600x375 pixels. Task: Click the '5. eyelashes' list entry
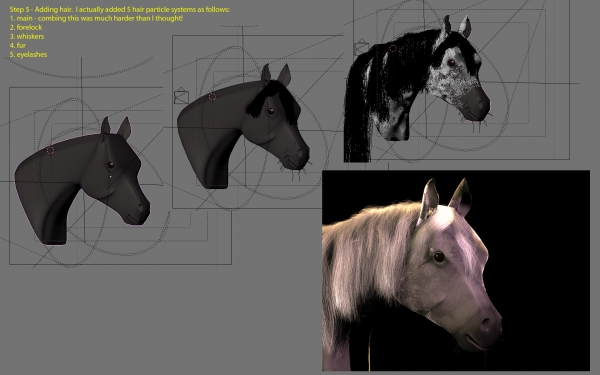(x=28, y=54)
